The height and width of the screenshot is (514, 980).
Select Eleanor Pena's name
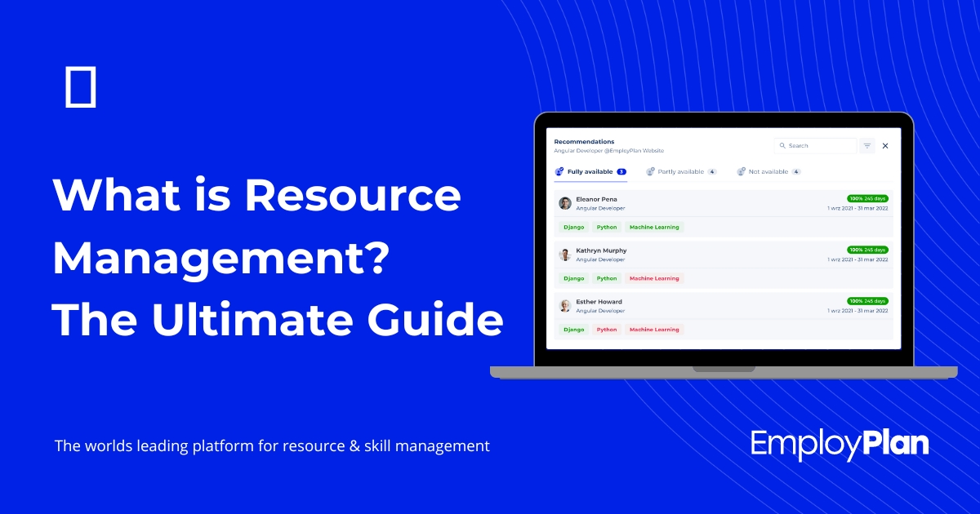[x=596, y=199]
